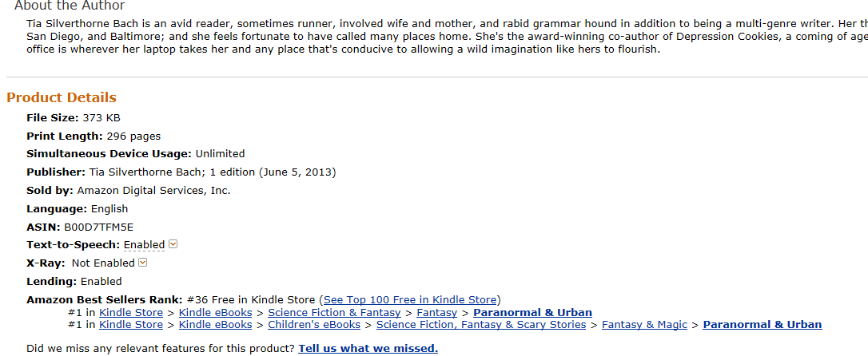Screen dimensions: 868x356
Task: Click Kindle eBooks link before Science Fiction & Fantasy
Action: coord(215,313)
